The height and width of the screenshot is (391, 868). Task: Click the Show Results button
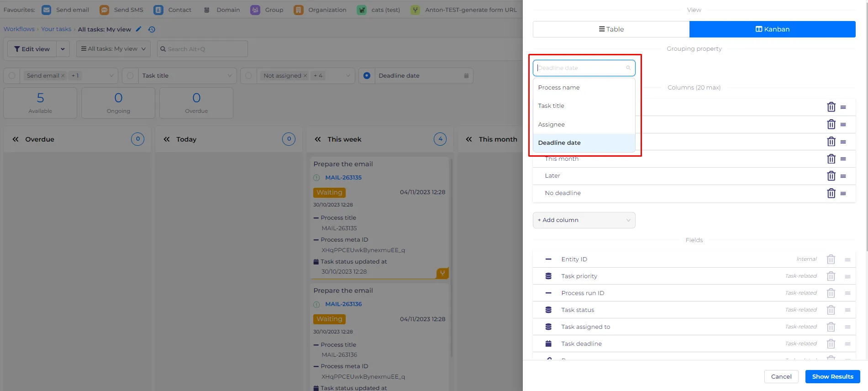coord(833,377)
